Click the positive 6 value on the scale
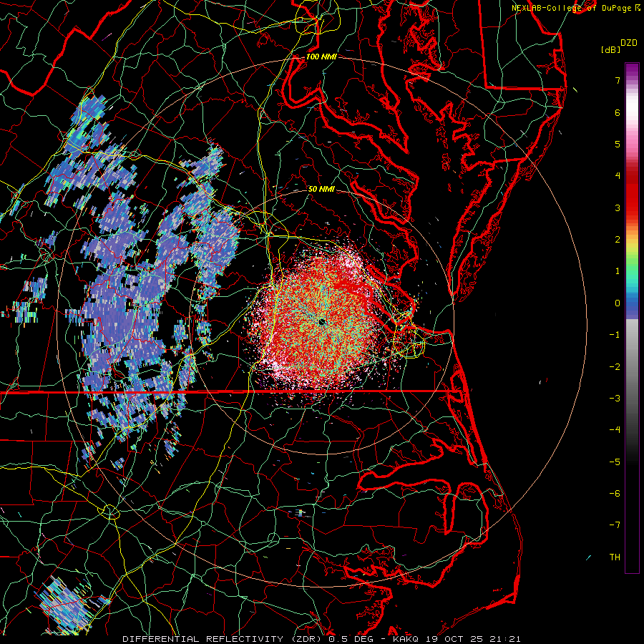Screen dimensions: 644x644 [x=618, y=112]
